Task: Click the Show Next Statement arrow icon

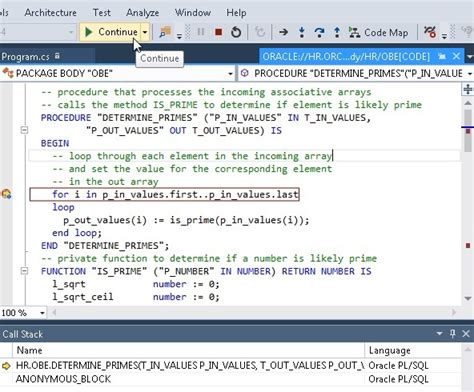Action: tap(283, 32)
